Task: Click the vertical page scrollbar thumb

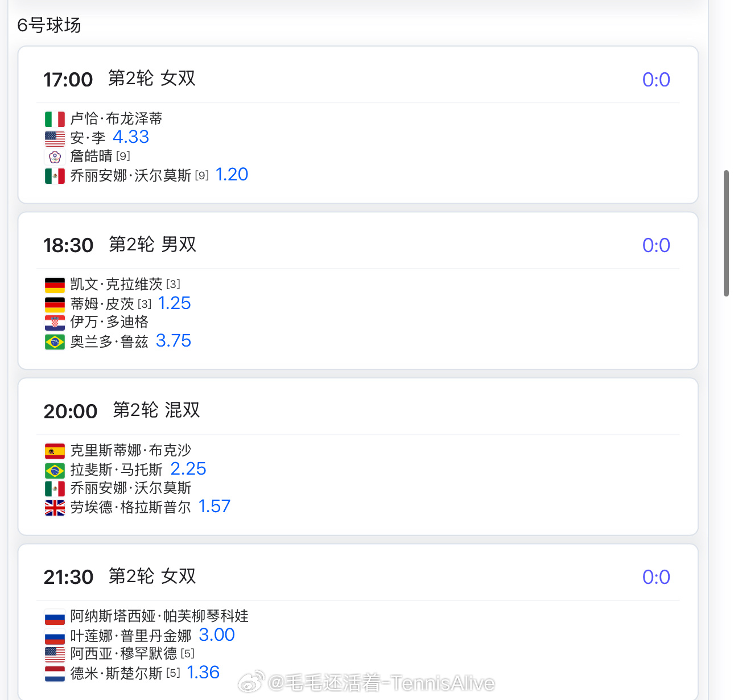Action: point(726,233)
